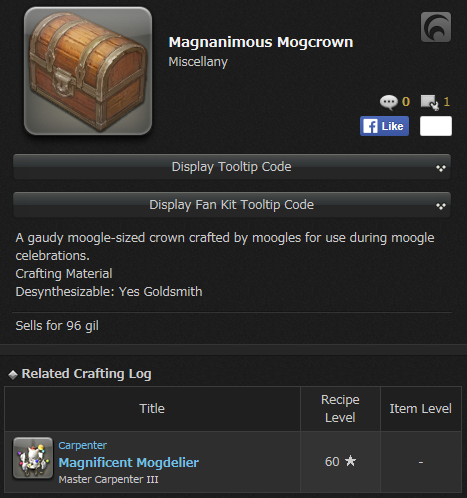The width and height of the screenshot is (467, 498).
Task: Click the Related Crafting Log diamond icon
Action: pos(13,375)
